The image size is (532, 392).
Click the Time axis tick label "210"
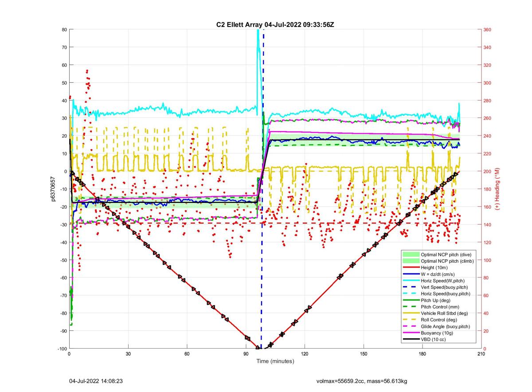481,354
